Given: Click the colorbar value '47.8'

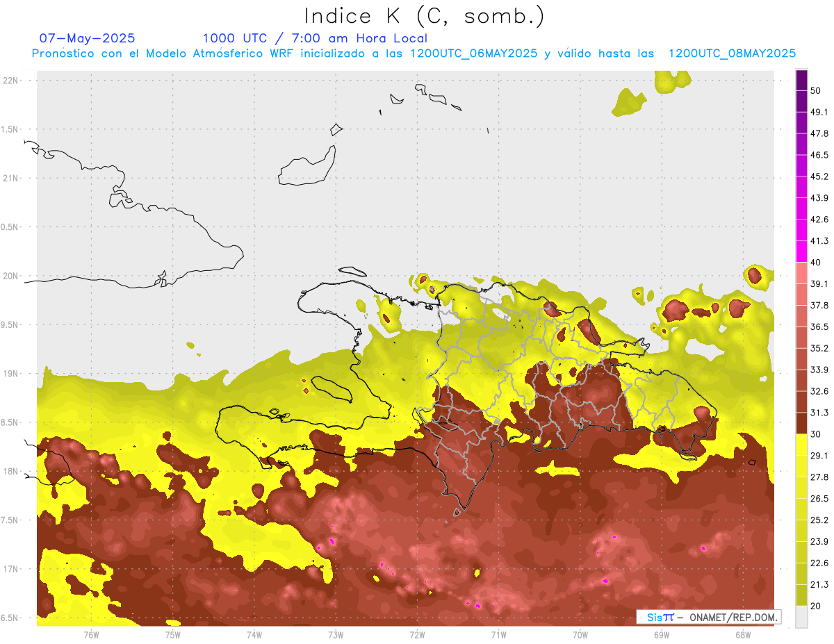Looking at the screenshot, I should pyautogui.click(x=819, y=133).
